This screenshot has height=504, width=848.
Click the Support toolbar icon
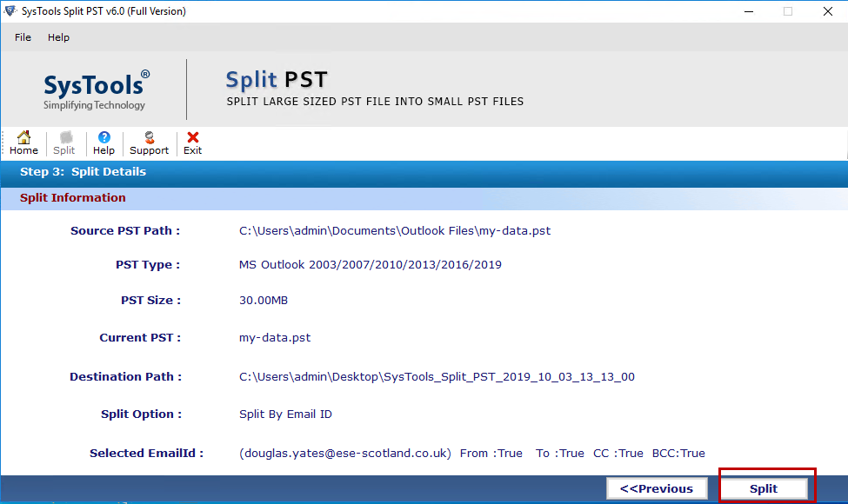[150, 143]
